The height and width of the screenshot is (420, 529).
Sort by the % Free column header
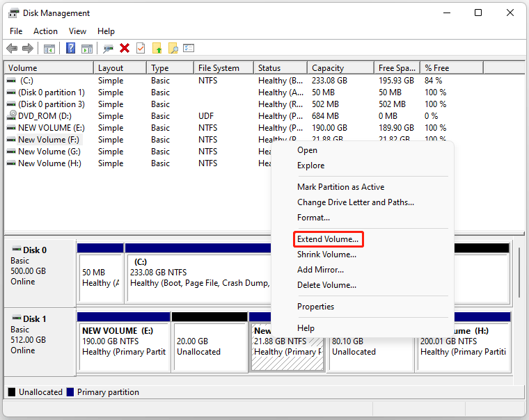[452, 67]
